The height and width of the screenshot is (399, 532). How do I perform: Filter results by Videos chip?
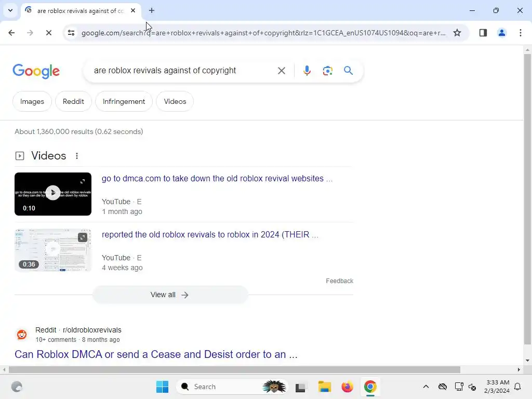point(175,101)
